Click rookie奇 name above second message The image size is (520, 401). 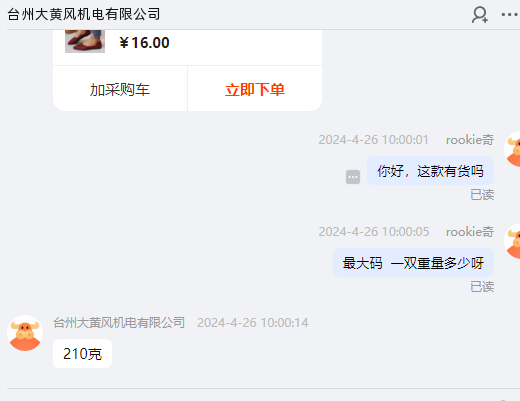tap(470, 232)
